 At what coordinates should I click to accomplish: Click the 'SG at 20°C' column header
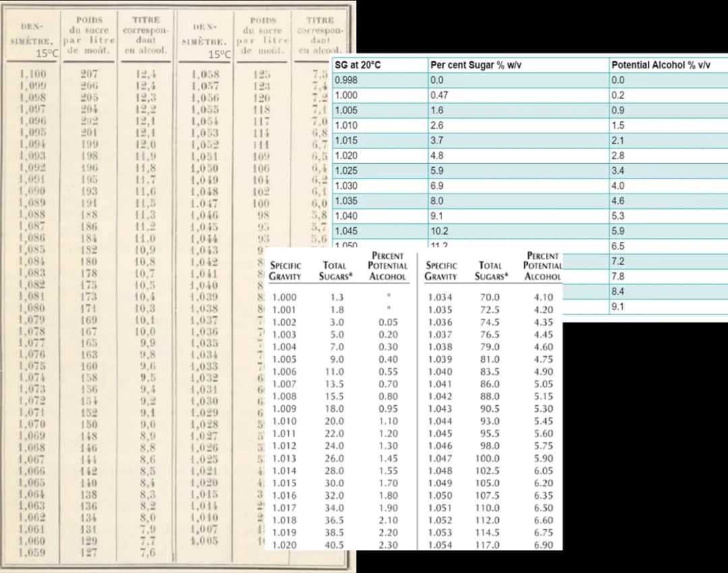pos(358,65)
